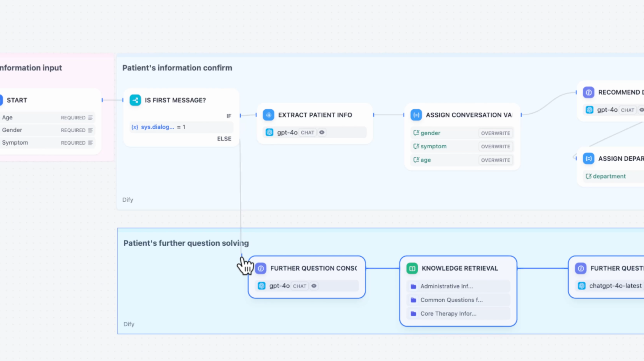The image size is (644, 361).
Task: Toggle vision eye icon on Further Question Consult
Action: point(314,286)
